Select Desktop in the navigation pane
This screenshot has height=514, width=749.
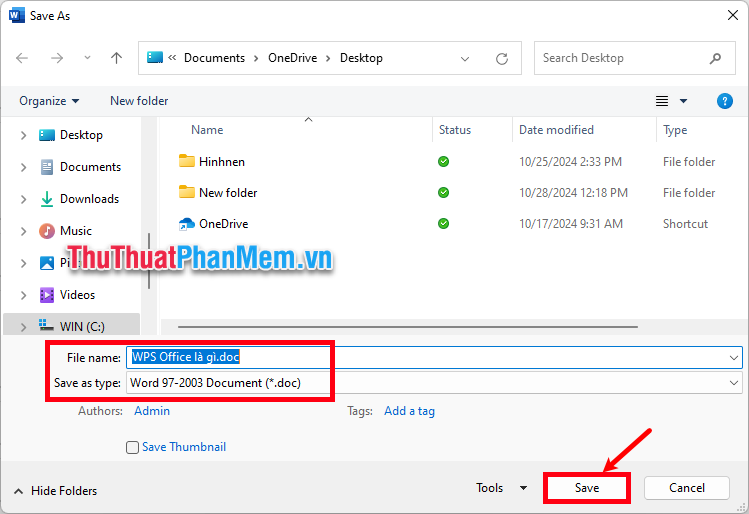(81, 135)
